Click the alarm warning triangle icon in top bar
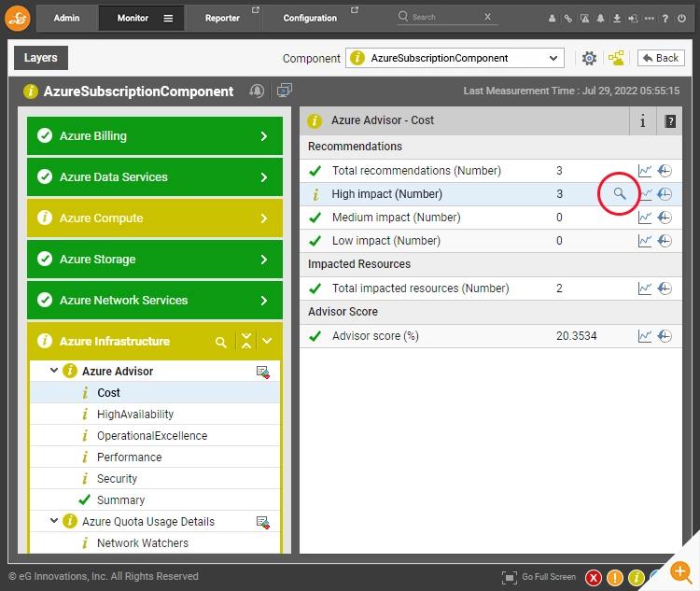This screenshot has height=591, width=700. tap(584, 19)
